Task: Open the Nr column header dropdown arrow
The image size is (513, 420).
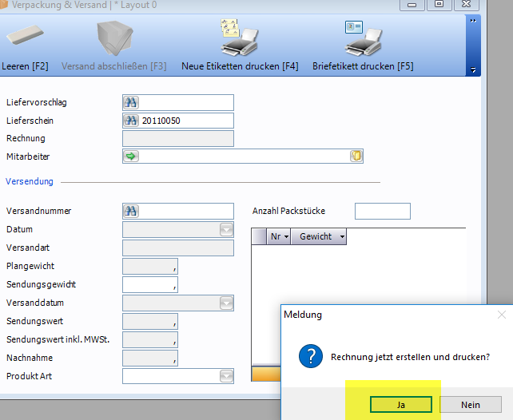Action: 284,237
